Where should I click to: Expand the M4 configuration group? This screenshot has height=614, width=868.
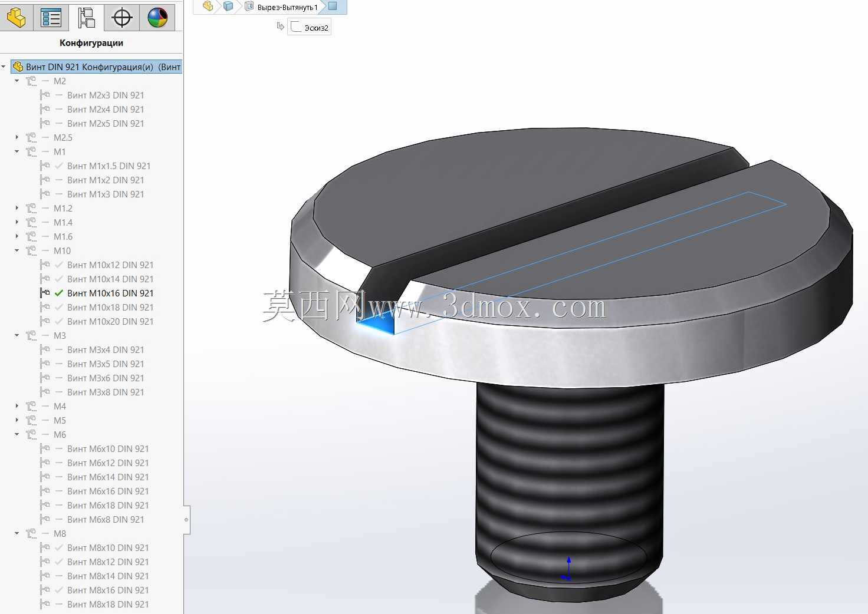[x=17, y=406]
